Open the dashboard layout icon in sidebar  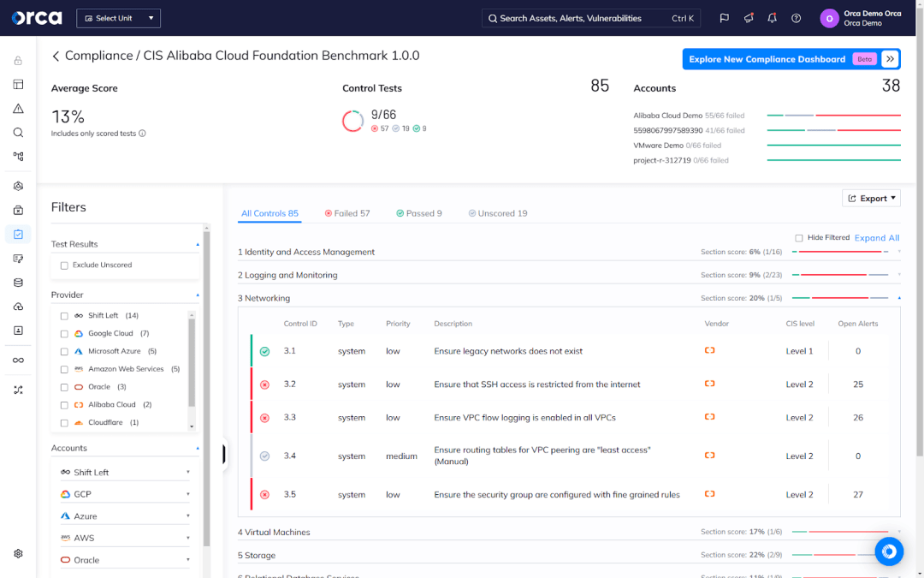tap(18, 84)
